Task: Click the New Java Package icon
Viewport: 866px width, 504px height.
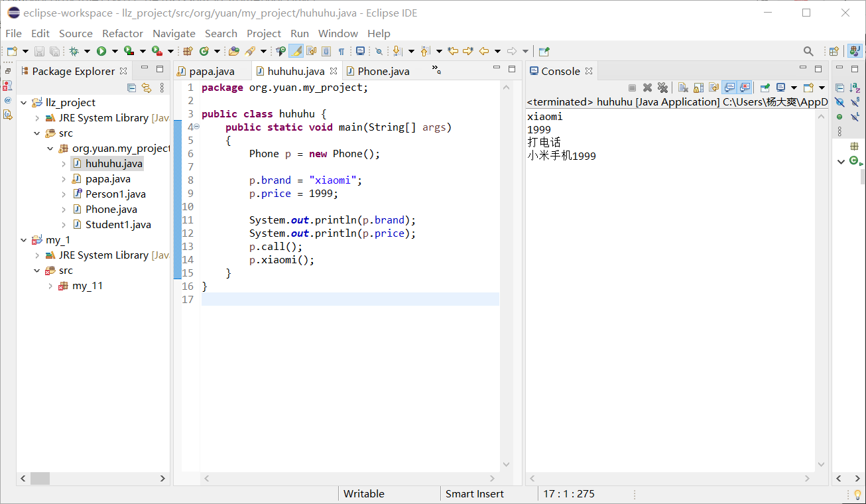Action: 188,51
